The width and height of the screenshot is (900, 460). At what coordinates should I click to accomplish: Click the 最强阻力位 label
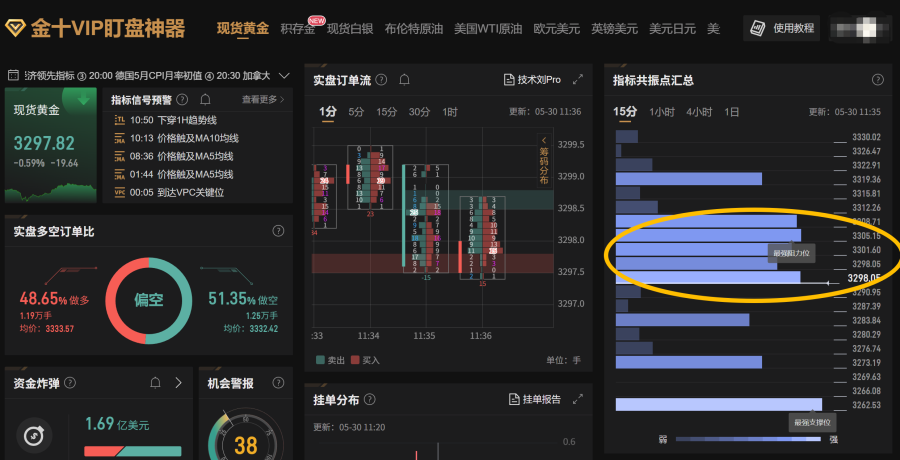click(791, 253)
